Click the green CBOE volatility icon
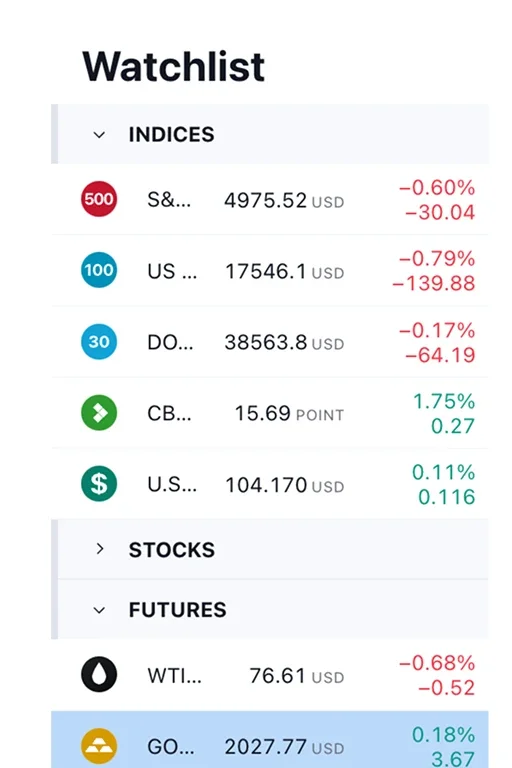The width and height of the screenshot is (512, 768). (x=99, y=412)
